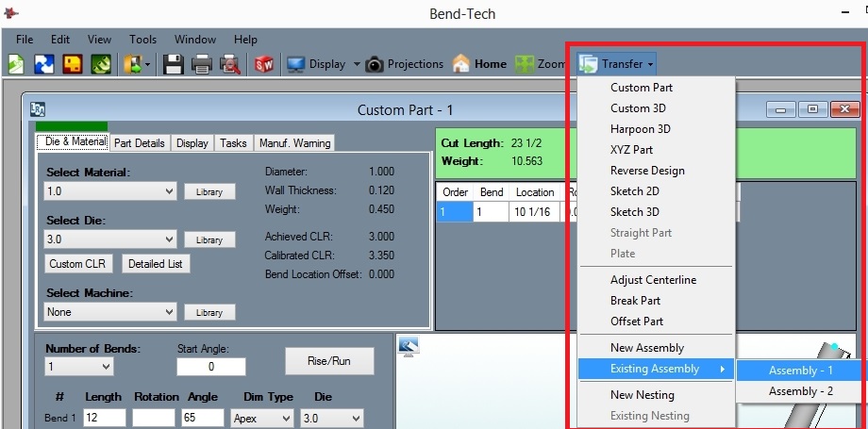Click the Detailed List button
This screenshot has height=429, width=868.
click(156, 264)
